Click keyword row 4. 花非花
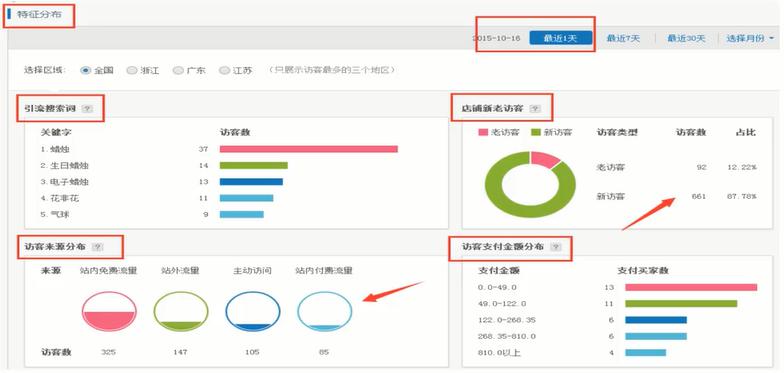This screenshot has width=784, height=373. [60, 198]
